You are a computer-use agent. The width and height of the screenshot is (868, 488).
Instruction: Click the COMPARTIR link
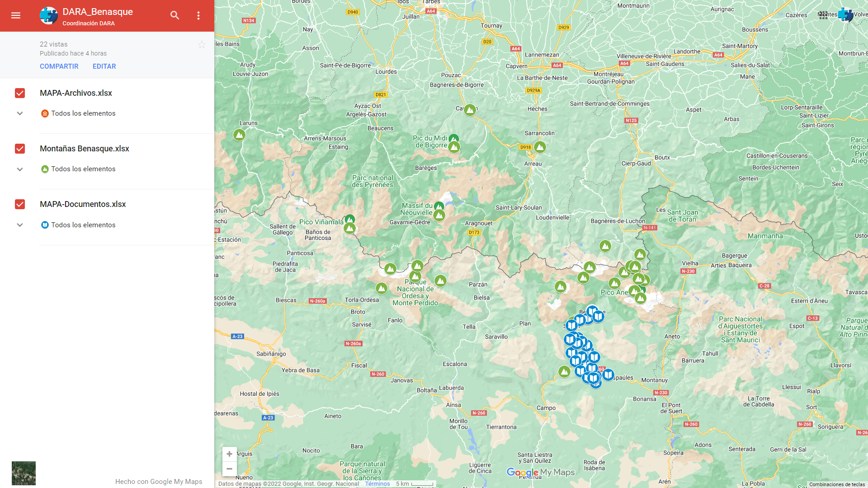point(59,66)
